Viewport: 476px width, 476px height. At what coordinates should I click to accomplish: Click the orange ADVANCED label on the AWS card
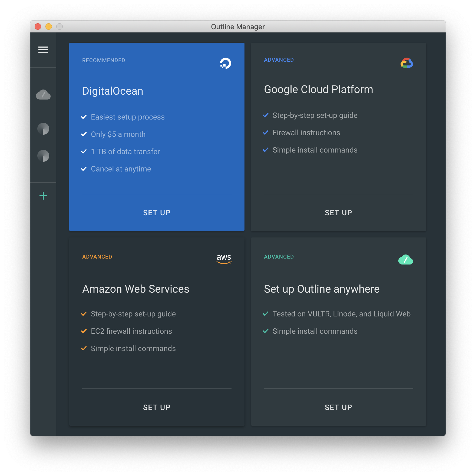click(97, 257)
